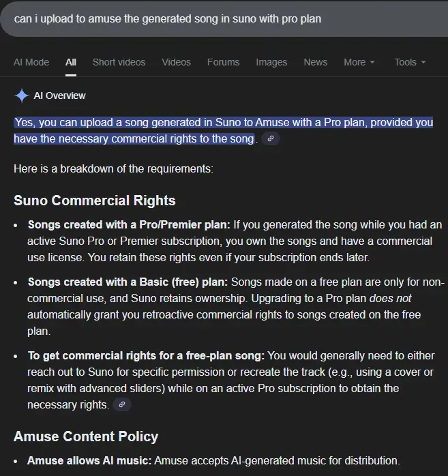Go to the Videos tab
The width and height of the screenshot is (448, 476).
[177, 62]
